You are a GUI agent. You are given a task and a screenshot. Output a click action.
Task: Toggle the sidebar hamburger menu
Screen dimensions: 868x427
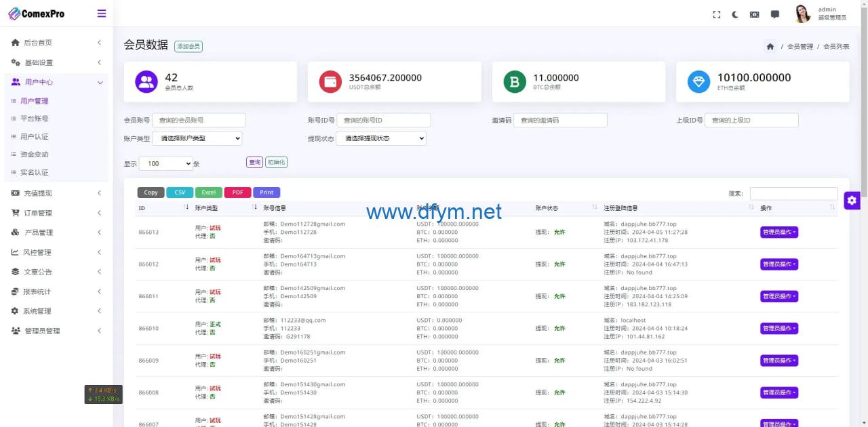102,14
